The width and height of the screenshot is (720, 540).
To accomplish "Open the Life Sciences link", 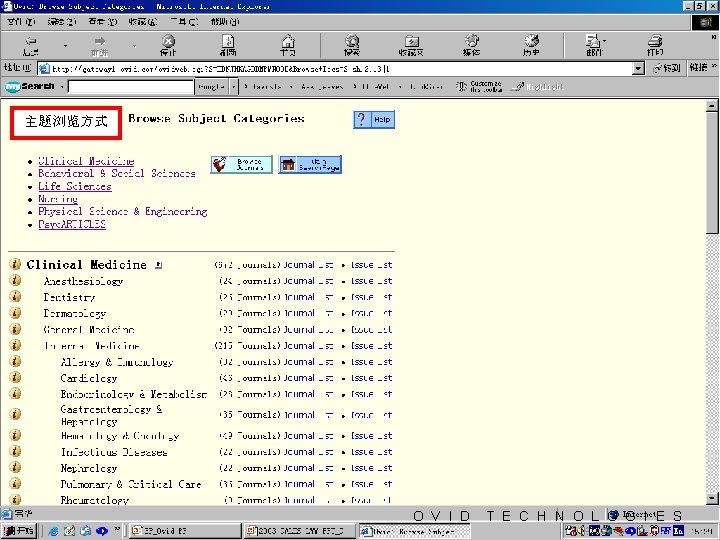I will 74,186.
